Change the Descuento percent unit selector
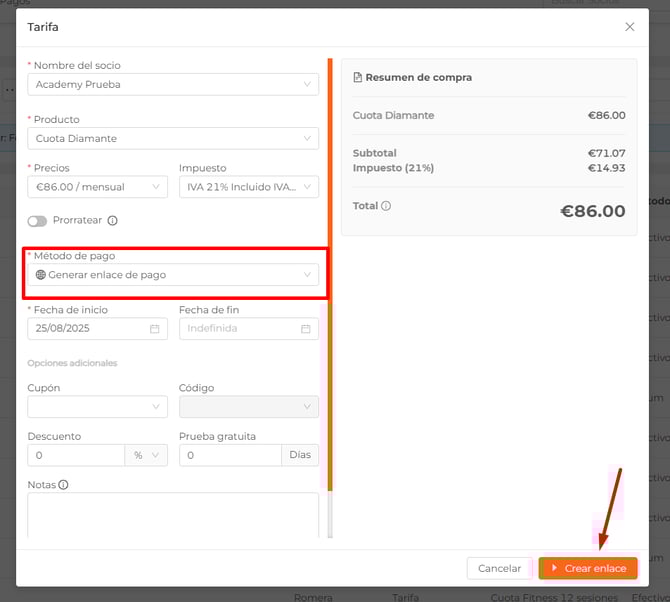 (x=146, y=455)
